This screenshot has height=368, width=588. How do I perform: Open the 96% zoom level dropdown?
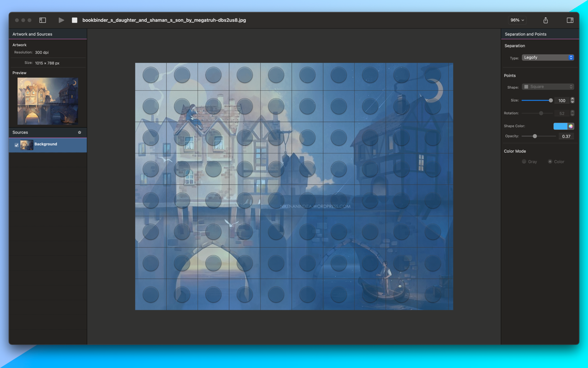point(517,20)
